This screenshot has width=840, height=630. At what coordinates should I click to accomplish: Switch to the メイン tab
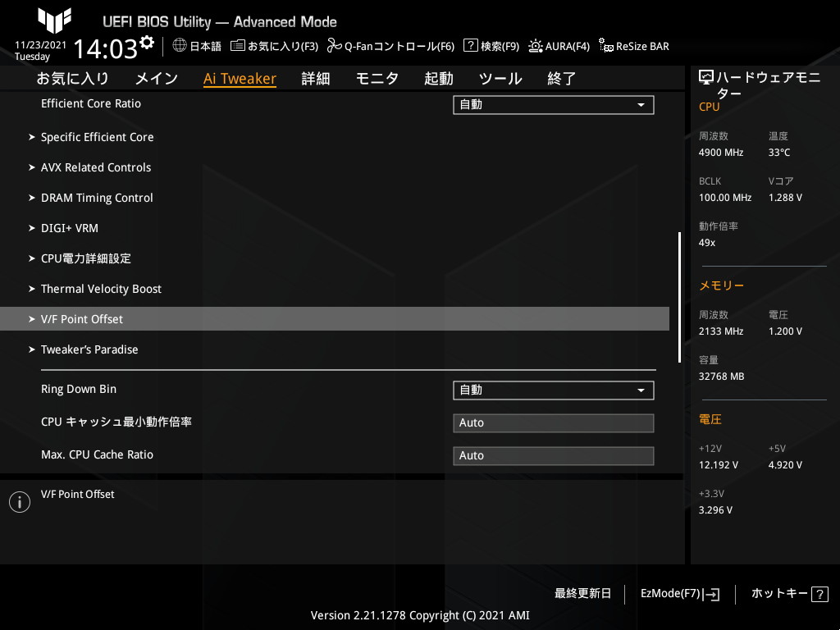[x=157, y=79]
